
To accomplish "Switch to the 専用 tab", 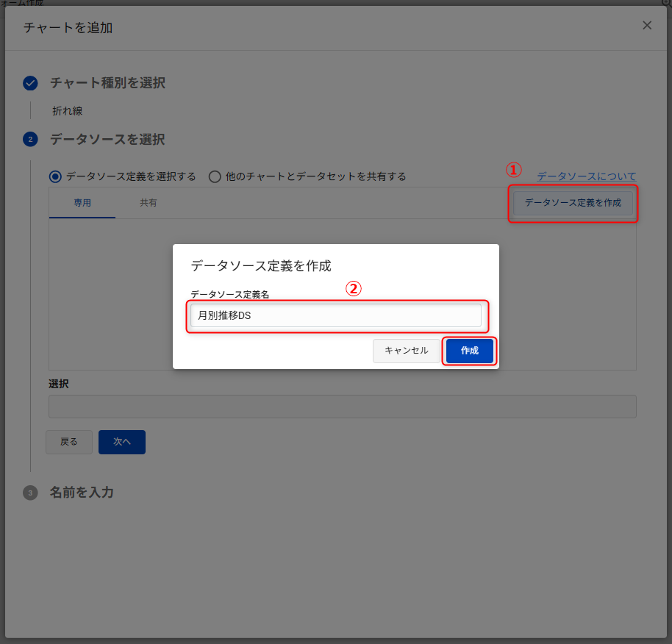I will point(82,203).
